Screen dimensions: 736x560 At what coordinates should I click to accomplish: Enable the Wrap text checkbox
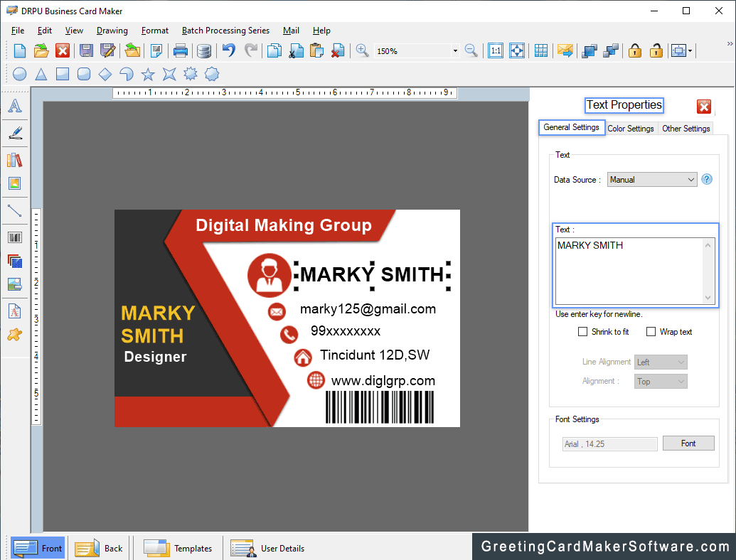tap(651, 332)
